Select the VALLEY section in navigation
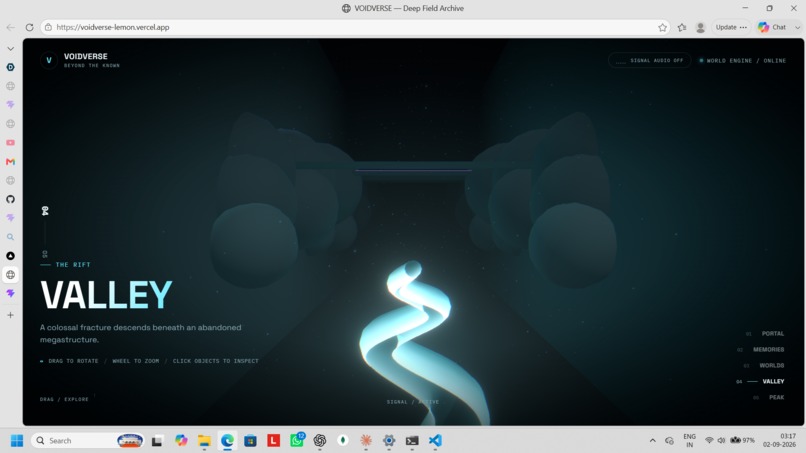806x453 pixels. click(x=761, y=382)
